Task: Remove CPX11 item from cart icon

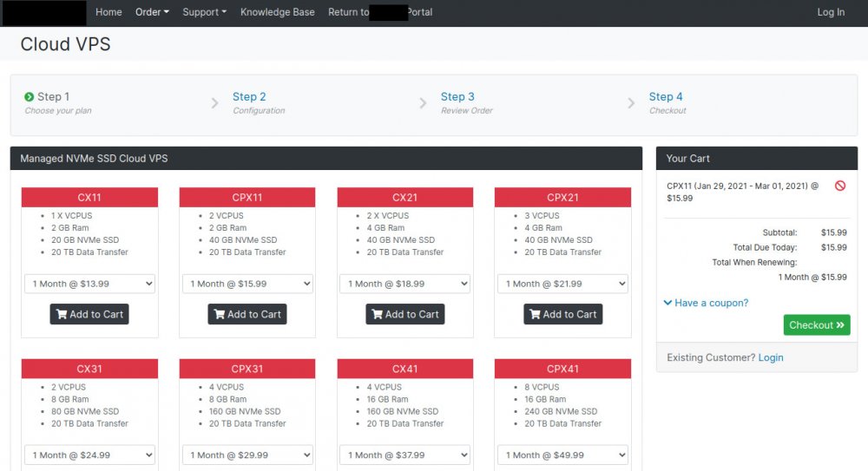Action: tap(839, 186)
